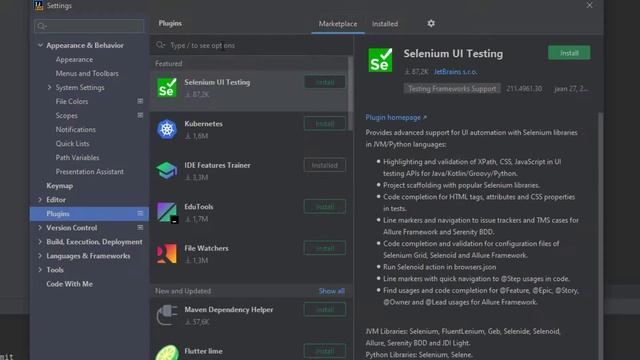Select the EduTools plugin icon

click(x=167, y=212)
